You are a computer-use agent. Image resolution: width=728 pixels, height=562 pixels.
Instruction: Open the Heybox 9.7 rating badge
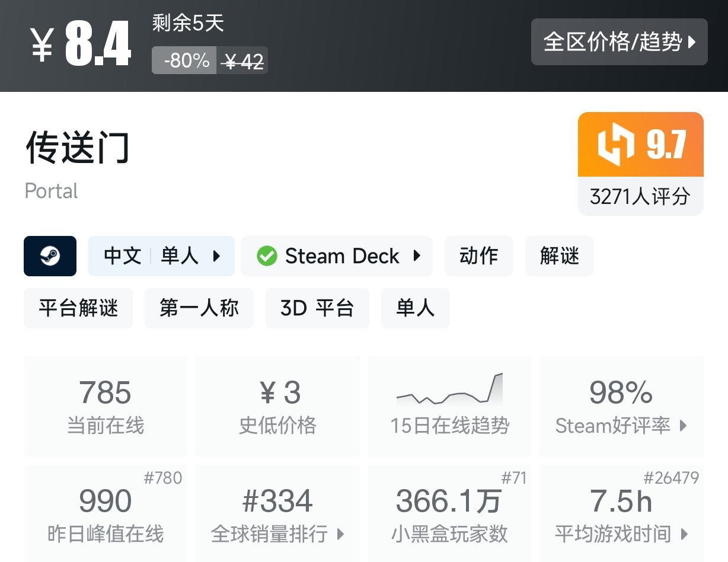tap(640, 145)
